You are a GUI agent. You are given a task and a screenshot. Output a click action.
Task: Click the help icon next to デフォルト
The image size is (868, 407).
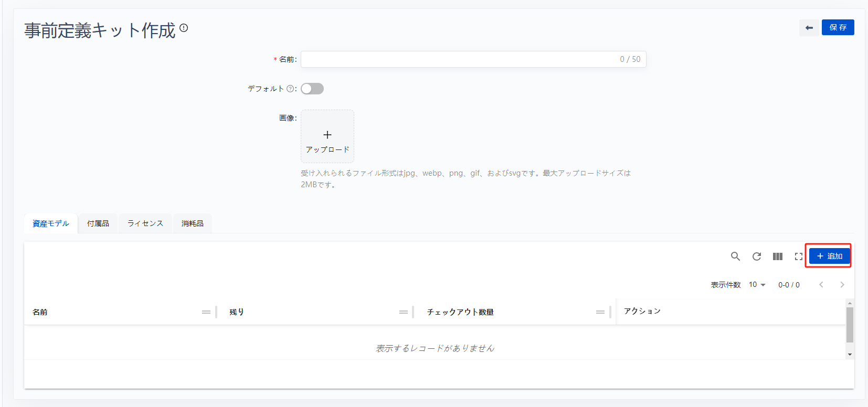click(x=290, y=89)
